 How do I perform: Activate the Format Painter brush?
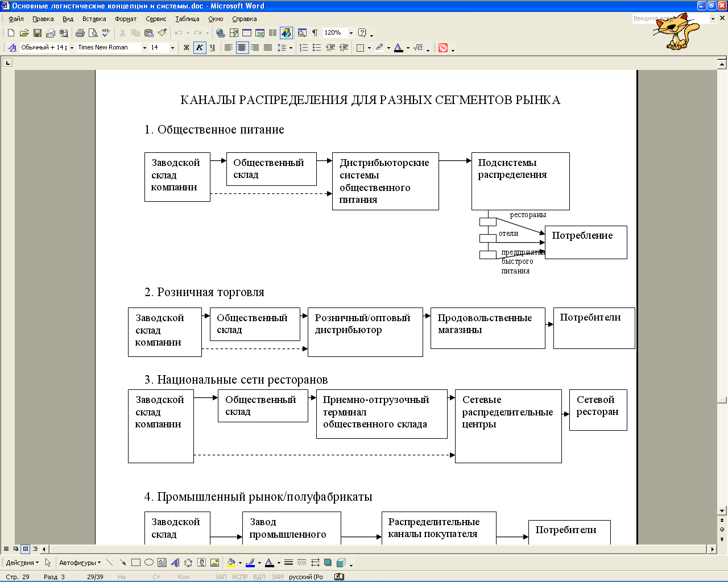pyautogui.click(x=162, y=33)
